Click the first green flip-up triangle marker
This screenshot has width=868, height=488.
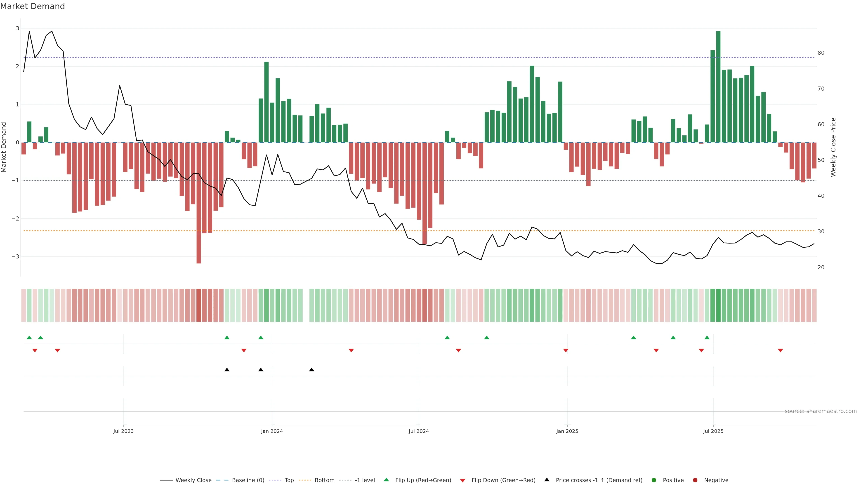29,338
